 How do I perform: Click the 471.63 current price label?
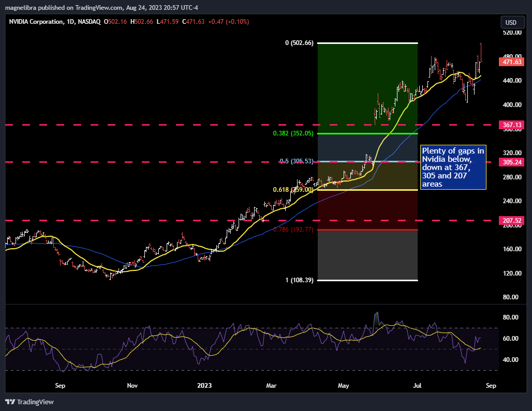(512, 62)
